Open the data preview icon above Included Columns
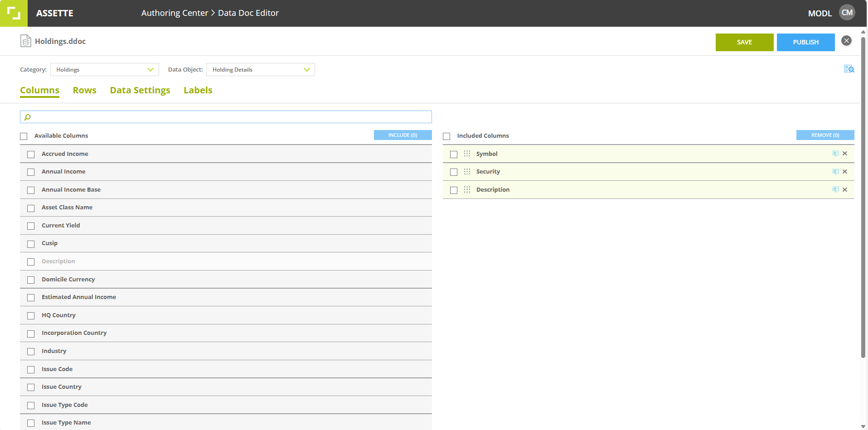Screen dimensions: 868x430 coord(849,69)
